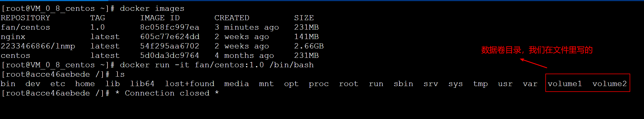Click the fan/centos repository entry

(25, 27)
